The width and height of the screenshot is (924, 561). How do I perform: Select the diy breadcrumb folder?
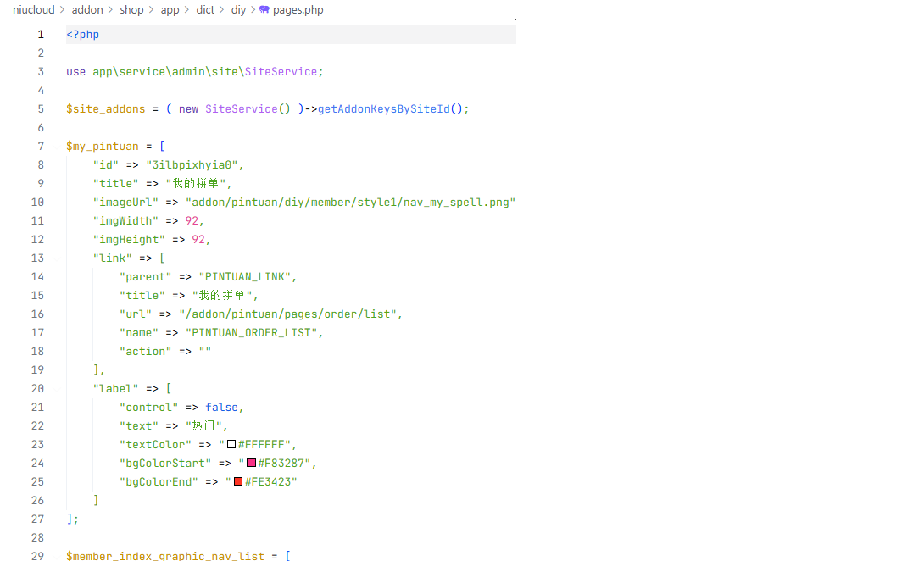[x=238, y=10]
